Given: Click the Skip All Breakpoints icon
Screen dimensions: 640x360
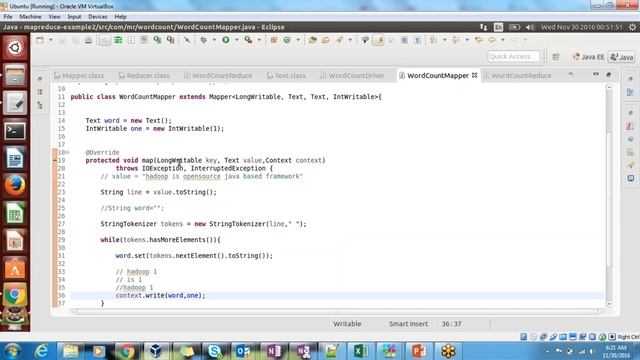Looking at the screenshot, I should [x=187, y=40].
